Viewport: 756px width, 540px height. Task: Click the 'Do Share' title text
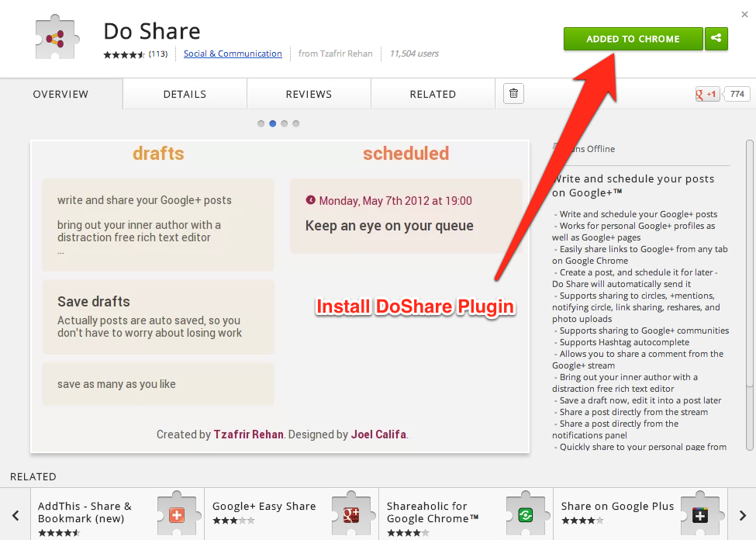coord(152,31)
